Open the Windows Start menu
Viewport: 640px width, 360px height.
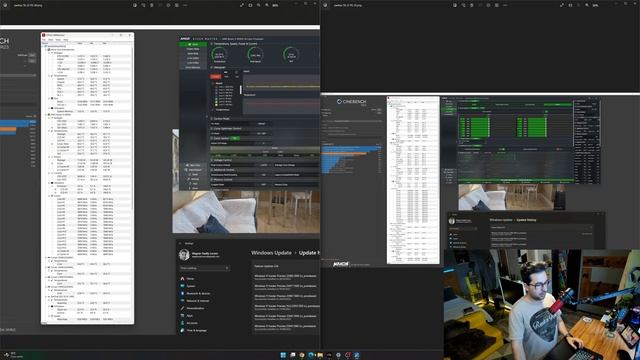click(x=283, y=355)
